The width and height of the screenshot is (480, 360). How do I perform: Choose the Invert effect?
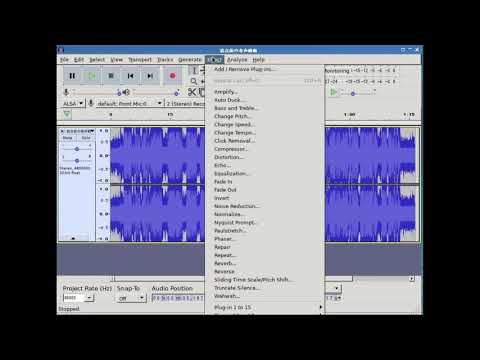point(265,198)
